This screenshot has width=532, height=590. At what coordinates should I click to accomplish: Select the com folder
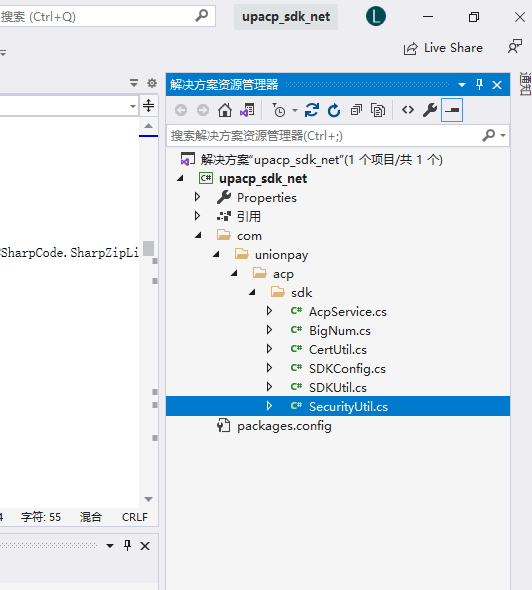249,236
